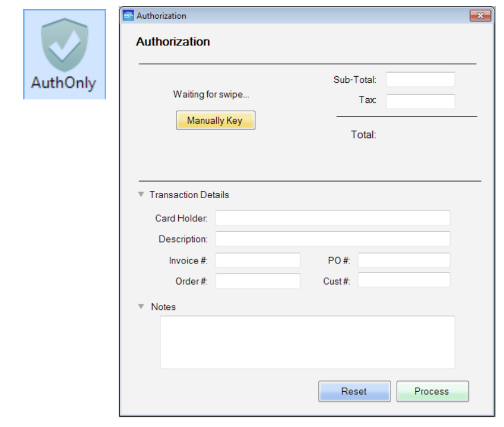Click the green Process button

tap(432, 391)
